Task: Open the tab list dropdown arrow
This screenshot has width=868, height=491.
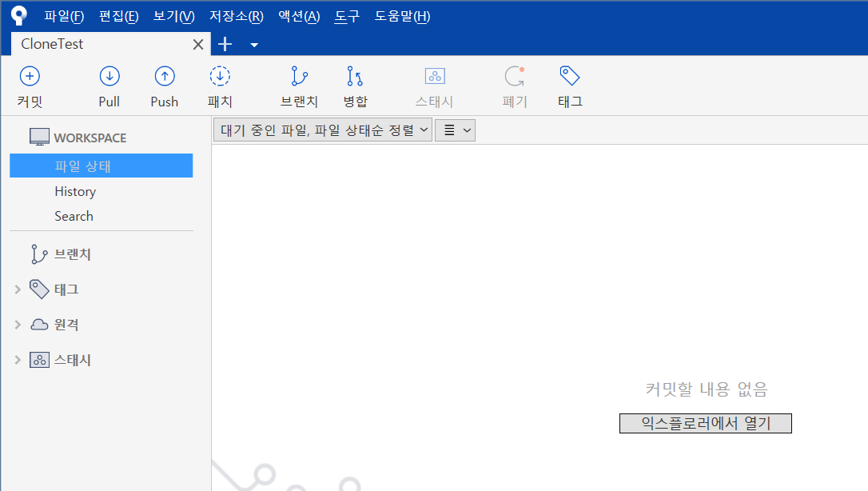Action: (x=254, y=45)
